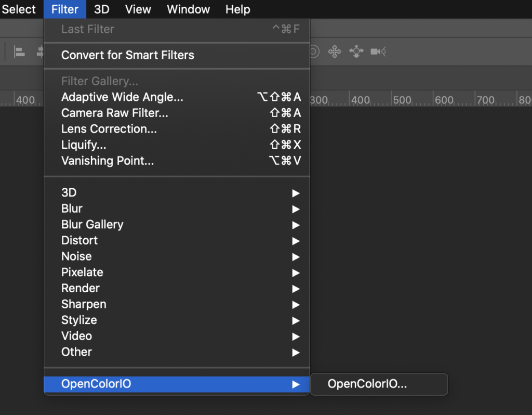The width and height of the screenshot is (532, 415).
Task: Click the 3D camera zoom icon
Action: (378, 51)
